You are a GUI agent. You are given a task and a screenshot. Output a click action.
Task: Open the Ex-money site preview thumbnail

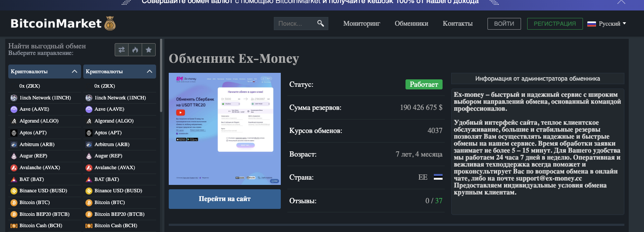click(x=225, y=129)
